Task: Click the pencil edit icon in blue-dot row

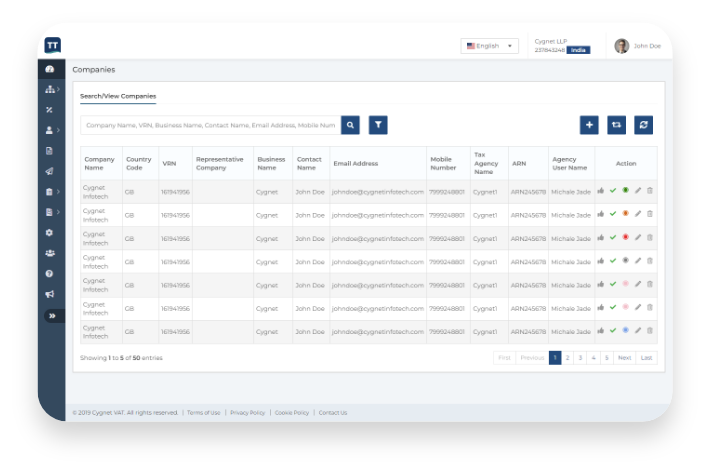Action: tap(638, 330)
